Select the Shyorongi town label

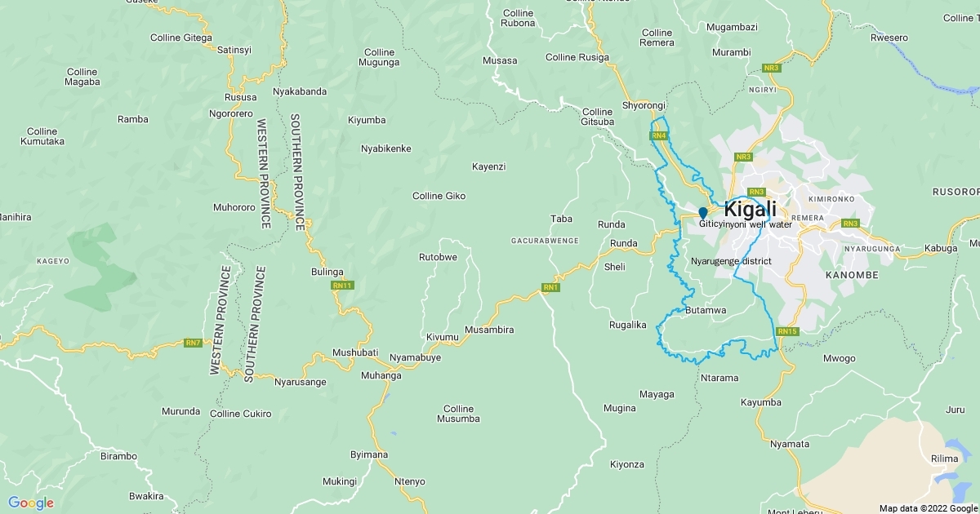coord(644,106)
